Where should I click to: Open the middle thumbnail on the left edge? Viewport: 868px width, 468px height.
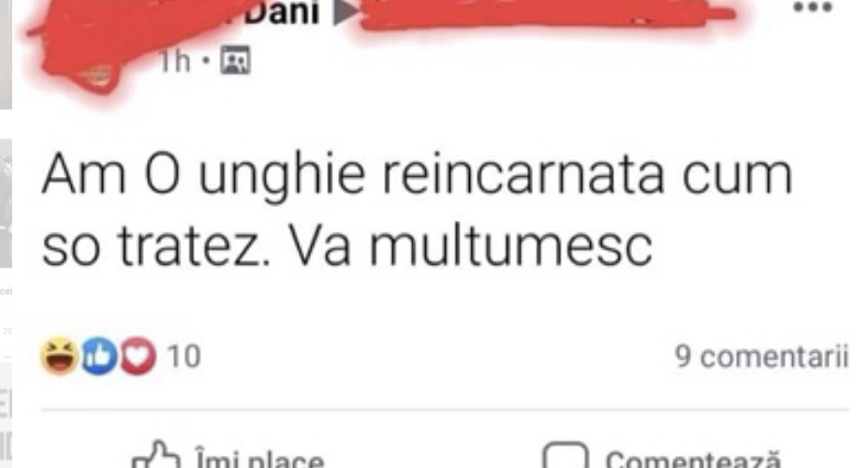(x=7, y=203)
